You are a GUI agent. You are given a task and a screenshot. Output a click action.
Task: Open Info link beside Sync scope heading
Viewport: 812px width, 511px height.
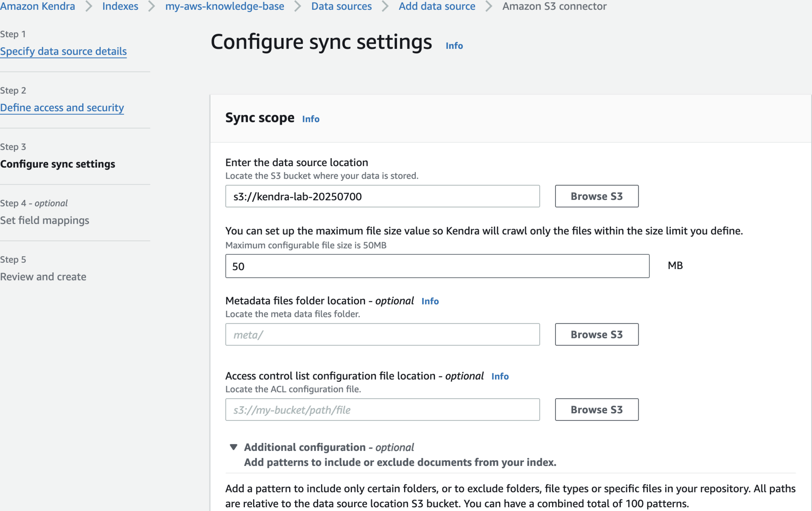pyautogui.click(x=310, y=119)
